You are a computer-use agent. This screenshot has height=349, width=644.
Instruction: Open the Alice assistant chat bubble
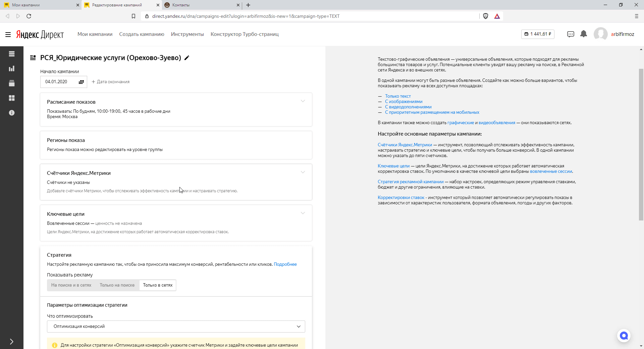click(x=624, y=336)
